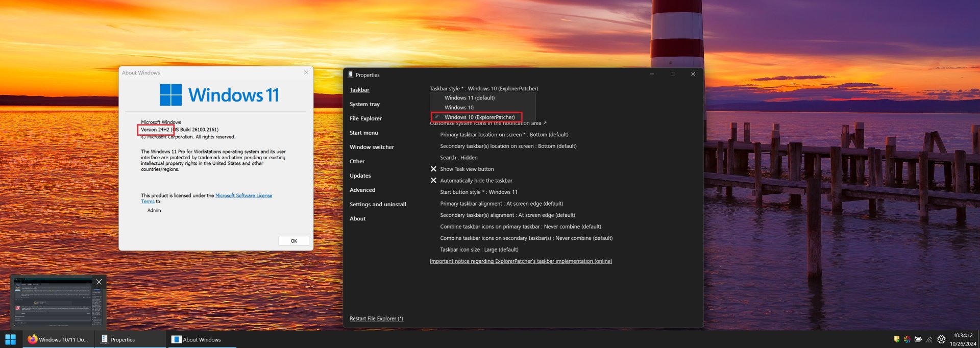
Task: Open the Start menu section
Action: coord(364,133)
